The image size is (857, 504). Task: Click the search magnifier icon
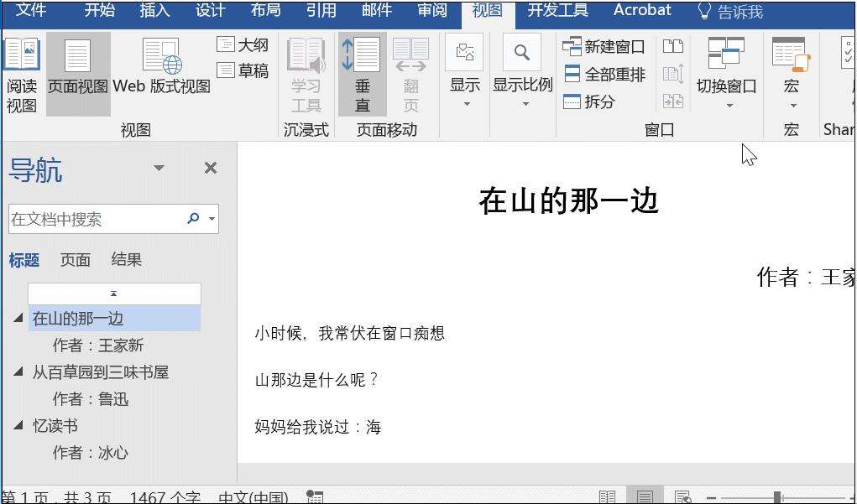coord(193,218)
